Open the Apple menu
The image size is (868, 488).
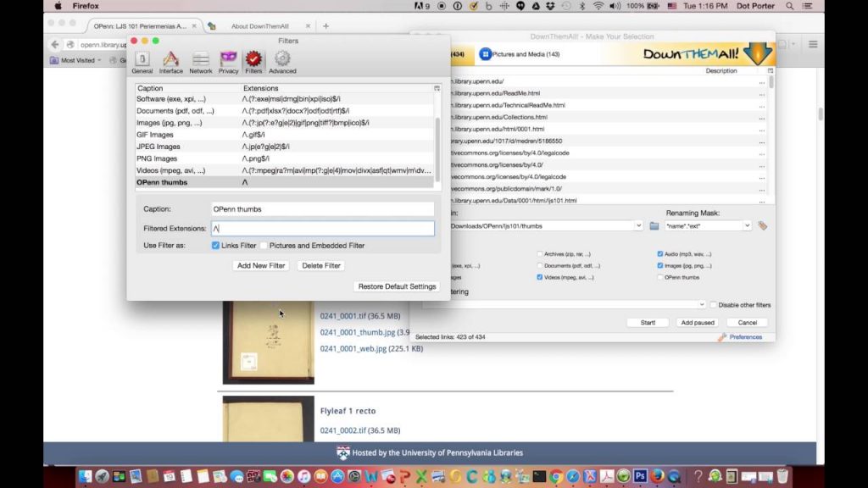click(x=58, y=6)
